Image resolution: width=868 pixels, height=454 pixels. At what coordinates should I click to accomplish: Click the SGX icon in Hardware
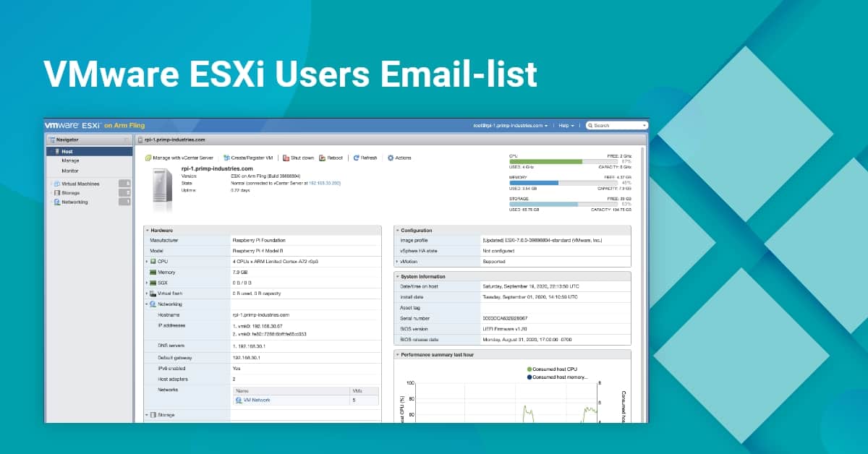pyautogui.click(x=153, y=283)
